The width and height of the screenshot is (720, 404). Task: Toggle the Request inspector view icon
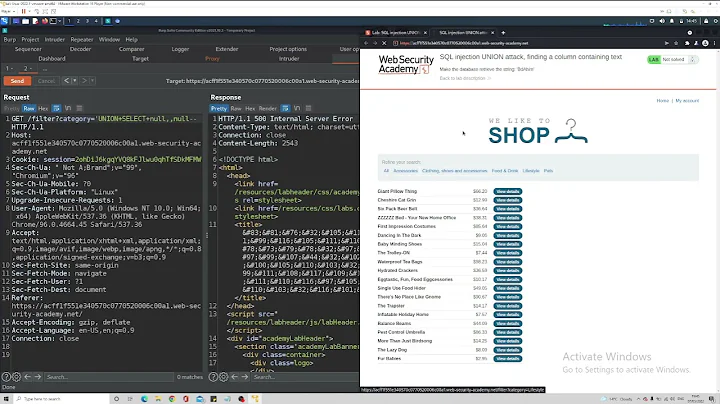tap(56, 109)
